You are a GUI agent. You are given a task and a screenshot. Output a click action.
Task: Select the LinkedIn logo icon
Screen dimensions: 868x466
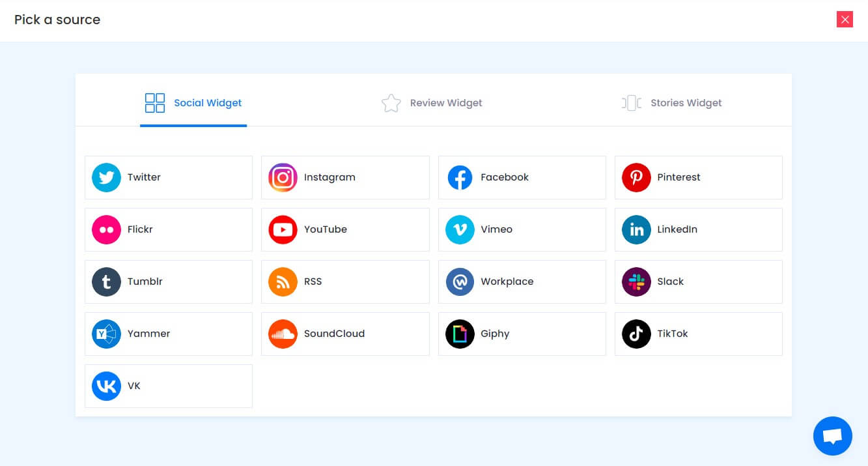click(x=636, y=229)
